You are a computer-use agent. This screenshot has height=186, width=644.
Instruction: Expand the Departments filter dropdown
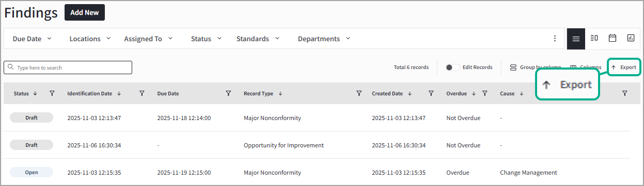(324, 39)
